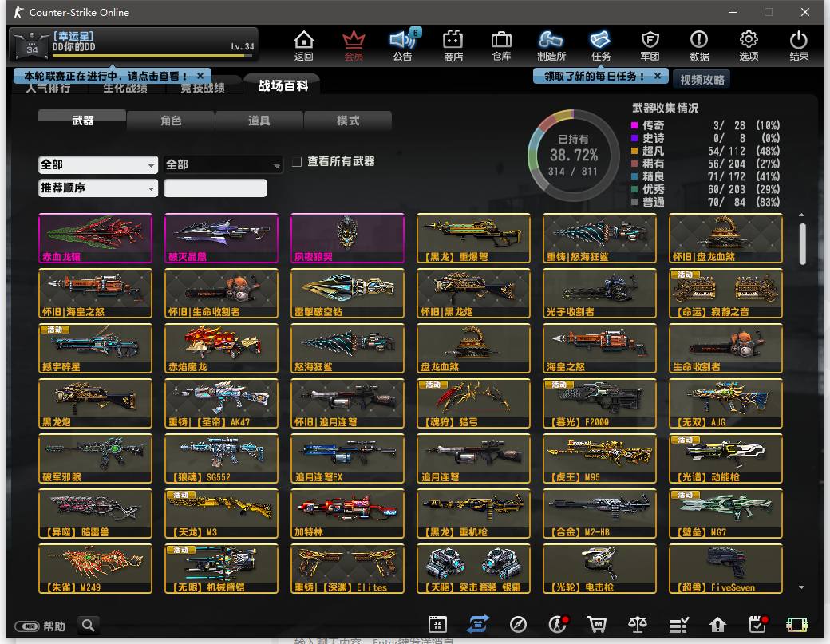The image size is (830, 644).
Task: Open the 推荐顺序 sort dropdown
Action: (98, 188)
